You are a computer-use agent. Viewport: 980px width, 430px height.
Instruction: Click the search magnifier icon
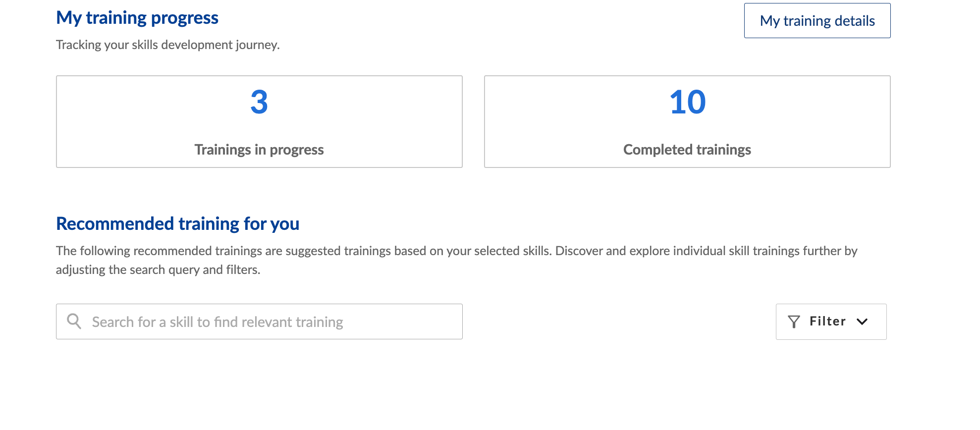pos(74,322)
